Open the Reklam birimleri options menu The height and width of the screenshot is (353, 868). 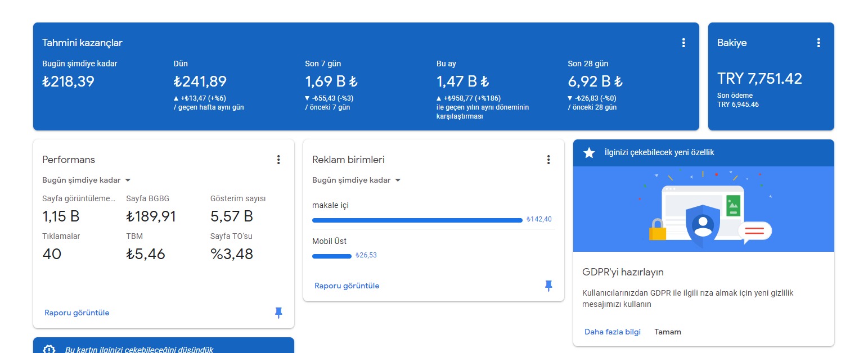548,160
